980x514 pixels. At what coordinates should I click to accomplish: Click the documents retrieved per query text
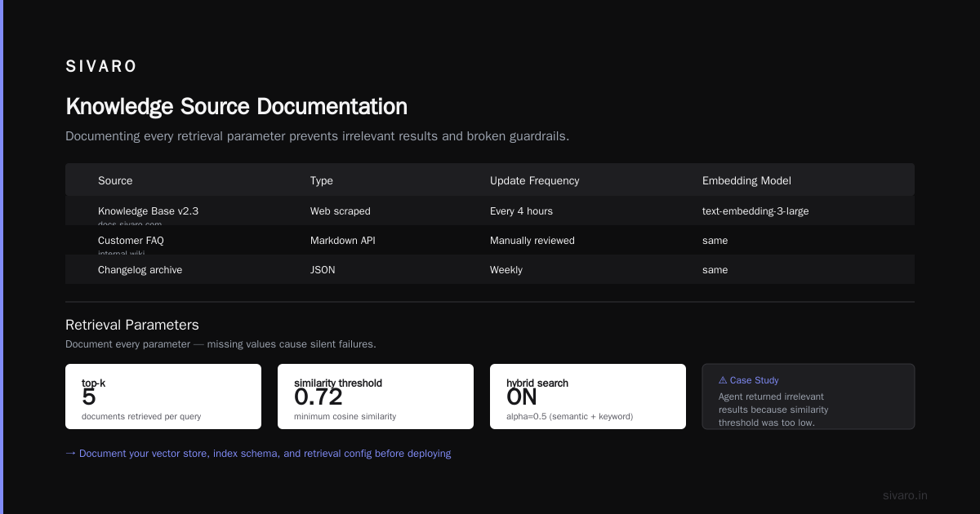point(141,416)
